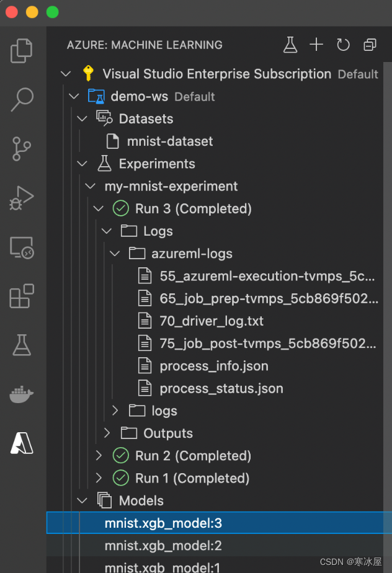The image size is (392, 573).
Task: Open 75_job_post-tvmps log file
Action: [x=215, y=344]
